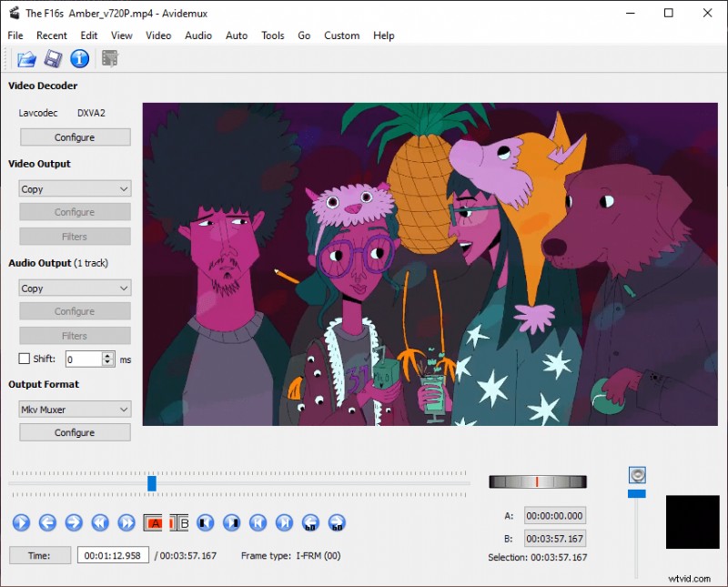Screen dimensions: 728x587
Task: Set marker A at current frame
Action: pos(154,522)
